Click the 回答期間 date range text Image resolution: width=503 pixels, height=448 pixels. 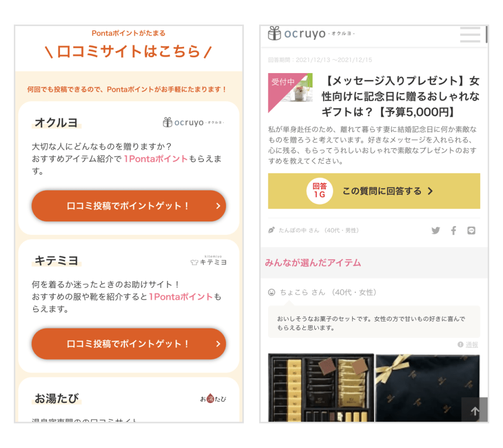[320, 60]
